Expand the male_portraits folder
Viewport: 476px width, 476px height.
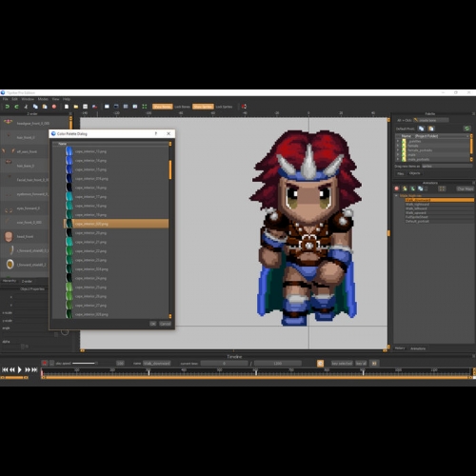(x=398, y=159)
